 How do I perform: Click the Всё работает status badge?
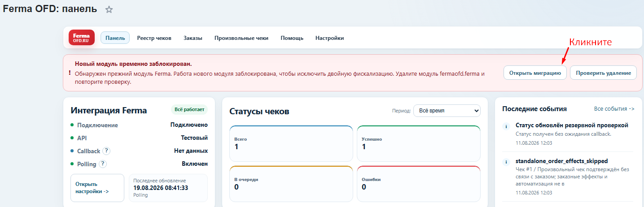pyautogui.click(x=189, y=110)
